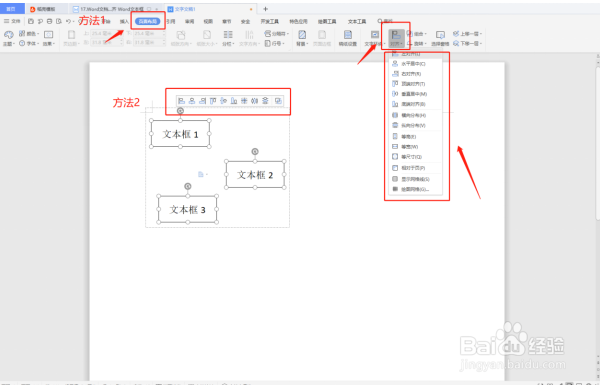Open the 组合 group dropdown

(x=417, y=34)
